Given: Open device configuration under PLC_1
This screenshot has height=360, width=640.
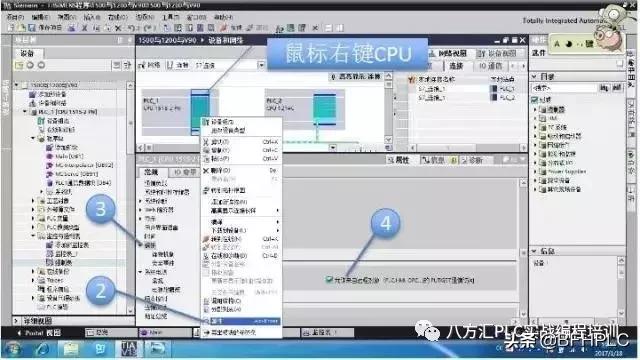Looking at the screenshot, I should [x=53, y=121].
